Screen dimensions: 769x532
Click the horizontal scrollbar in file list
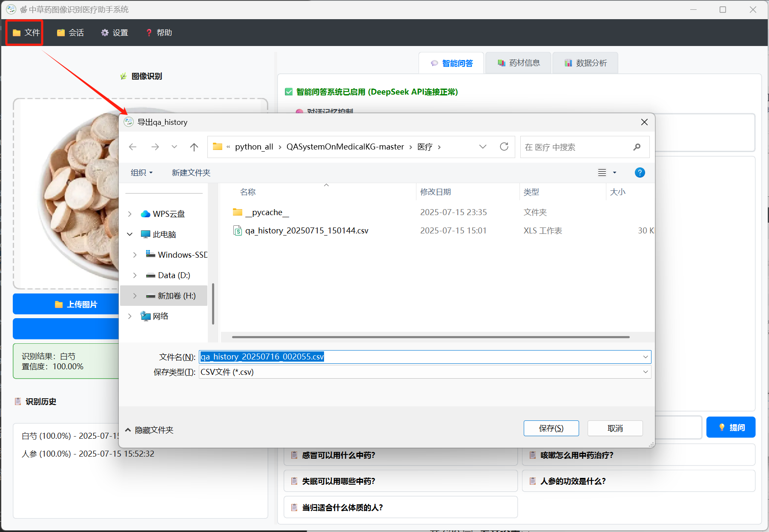tap(430, 337)
